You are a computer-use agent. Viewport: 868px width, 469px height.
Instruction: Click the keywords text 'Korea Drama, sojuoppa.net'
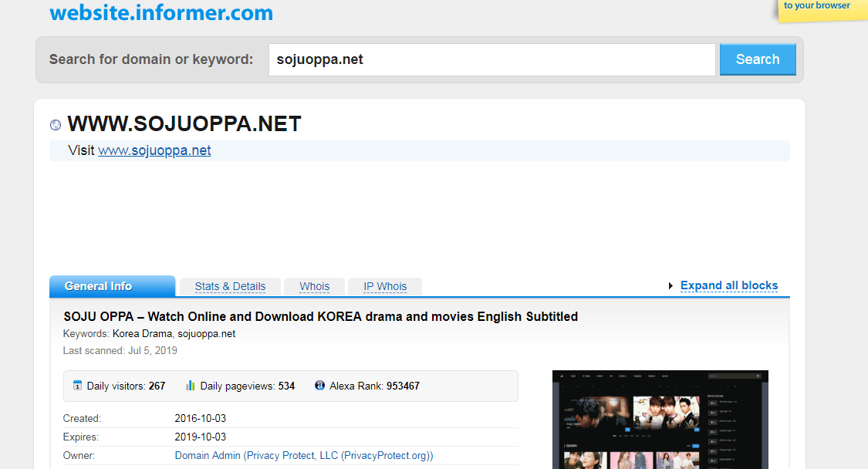[x=174, y=334]
